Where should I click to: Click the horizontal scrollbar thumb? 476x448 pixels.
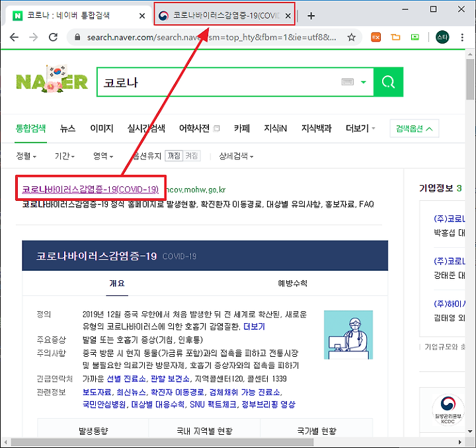pyautogui.click(x=162, y=442)
